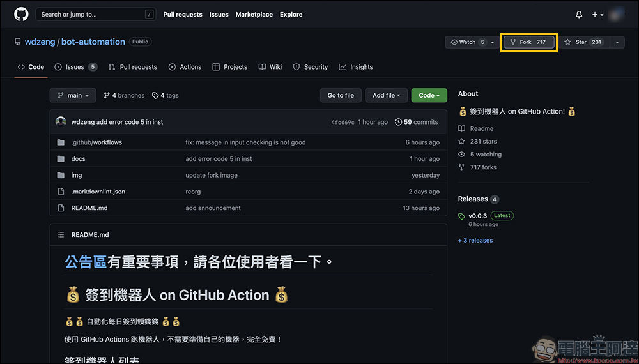This screenshot has height=364, width=639.
Task: Open the 4 tags link
Action: (x=166, y=95)
